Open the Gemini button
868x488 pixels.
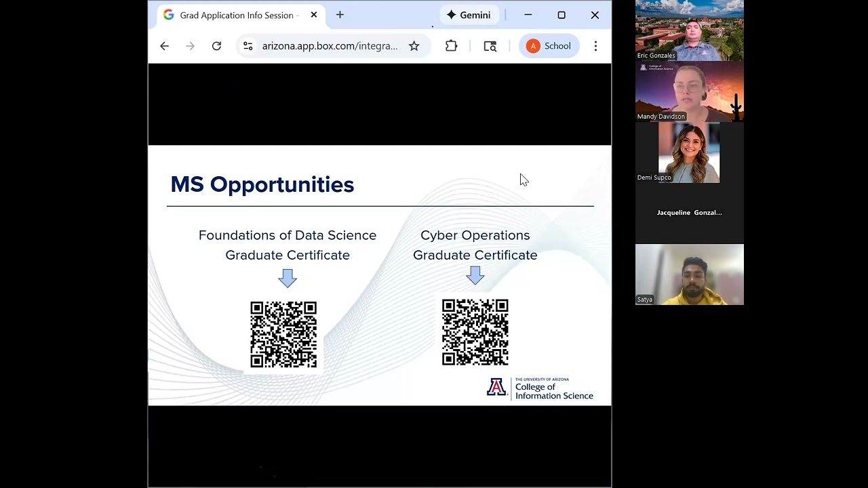pyautogui.click(x=469, y=15)
